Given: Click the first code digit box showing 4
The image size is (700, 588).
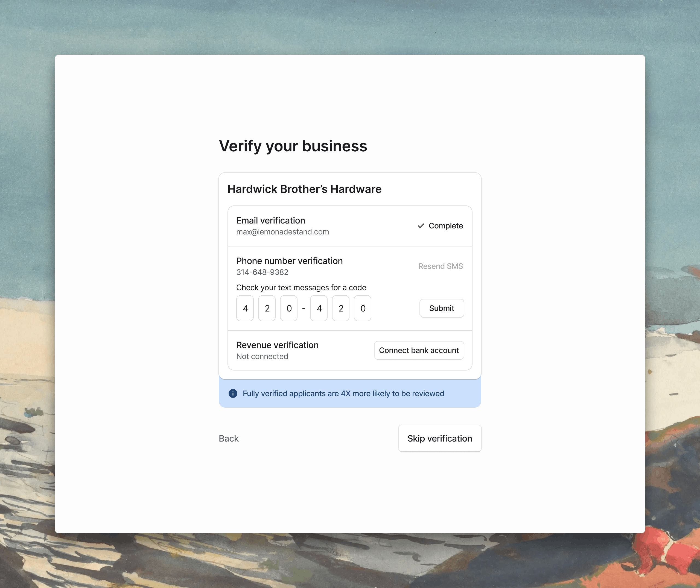Looking at the screenshot, I should coord(245,308).
